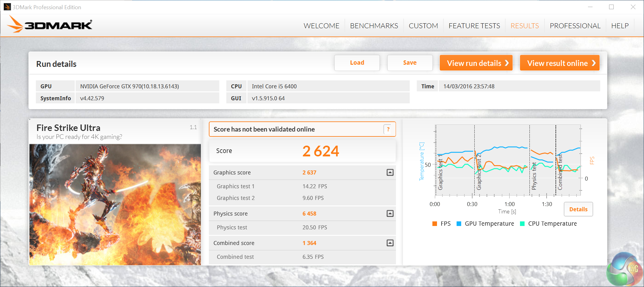Click the 9.60 FPS result
The height and width of the screenshot is (287, 644).
(313, 198)
